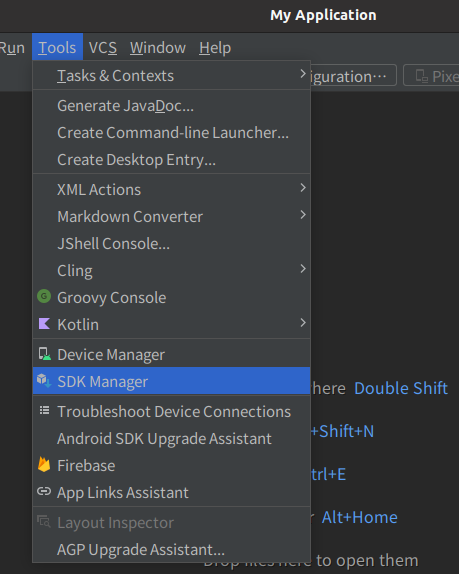
Task: Open the Window menu
Action: click(158, 48)
